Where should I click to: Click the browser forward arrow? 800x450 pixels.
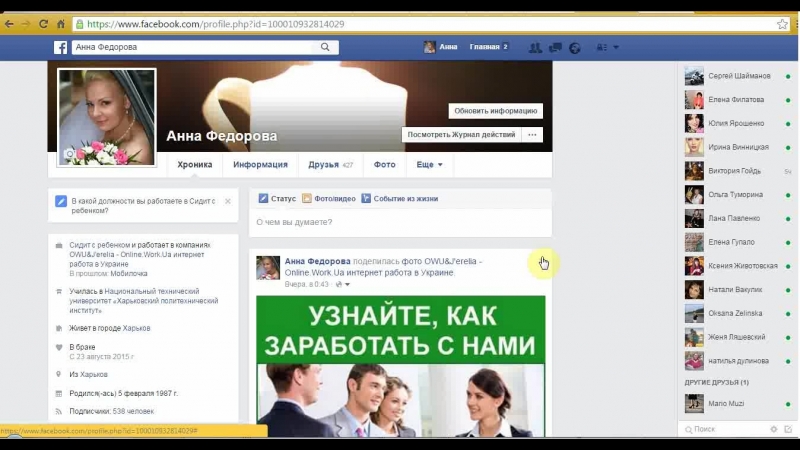point(26,24)
